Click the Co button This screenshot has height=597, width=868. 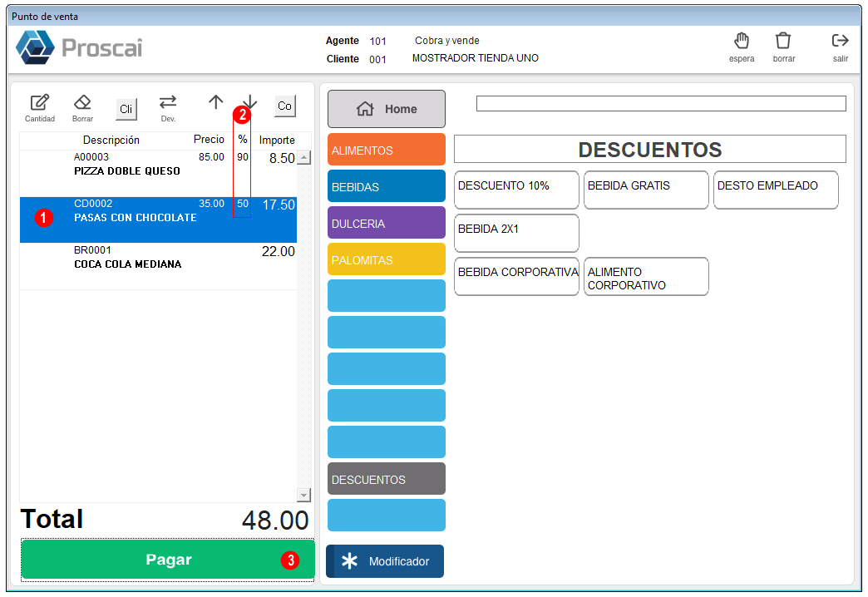tap(285, 106)
